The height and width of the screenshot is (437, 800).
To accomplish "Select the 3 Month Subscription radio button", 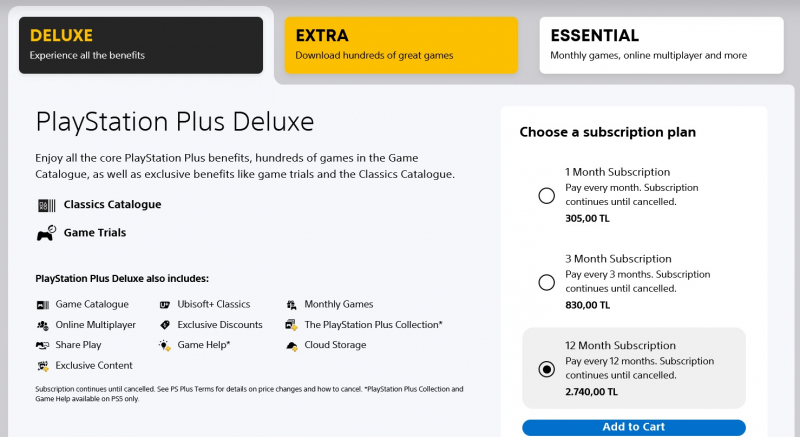I will [546, 283].
